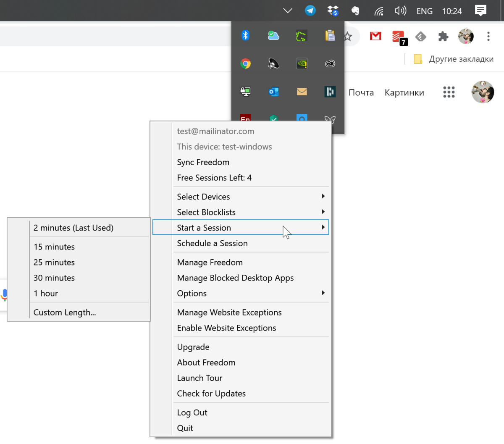Open the clipboard manager tray icon
Screen dimensions: 504x444
(x=330, y=36)
